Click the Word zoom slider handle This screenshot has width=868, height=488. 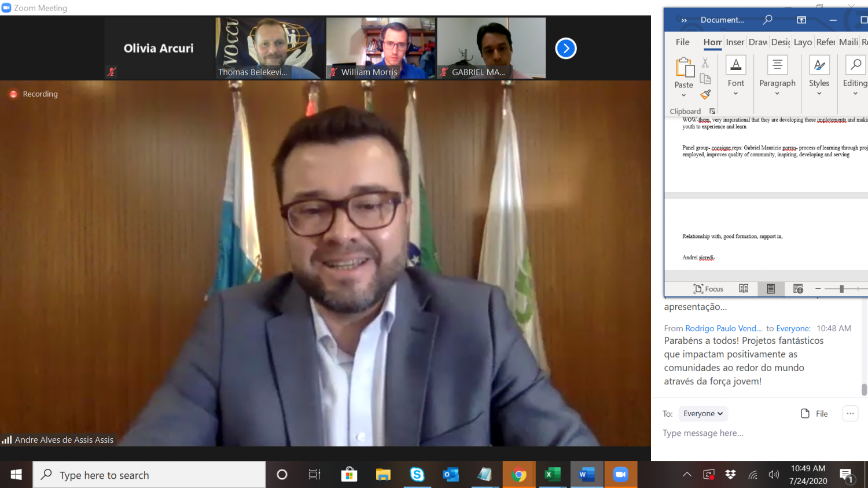coord(841,289)
